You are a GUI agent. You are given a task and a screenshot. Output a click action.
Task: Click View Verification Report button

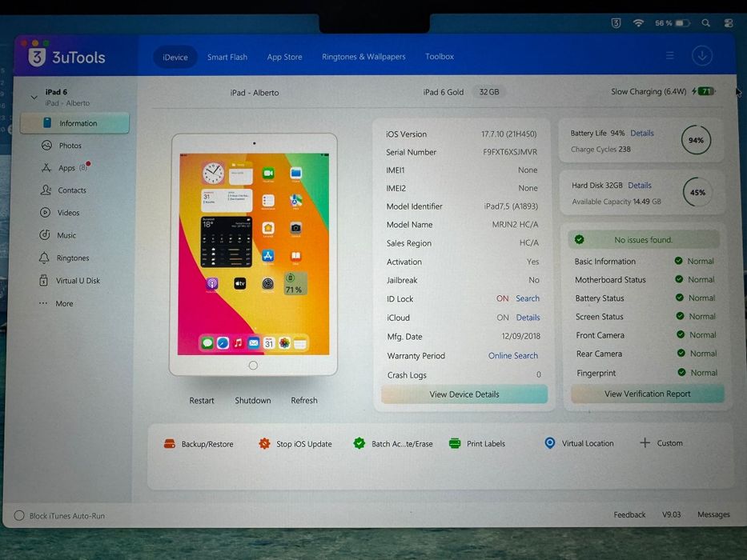pos(647,394)
